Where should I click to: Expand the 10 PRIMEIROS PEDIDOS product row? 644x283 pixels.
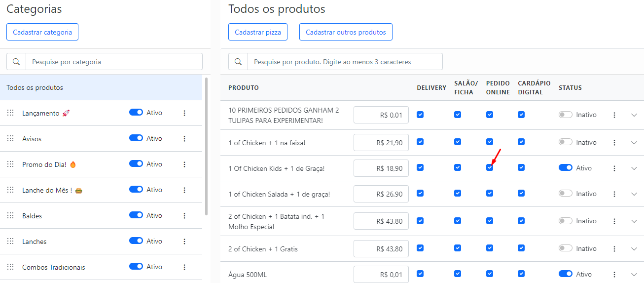tap(634, 115)
